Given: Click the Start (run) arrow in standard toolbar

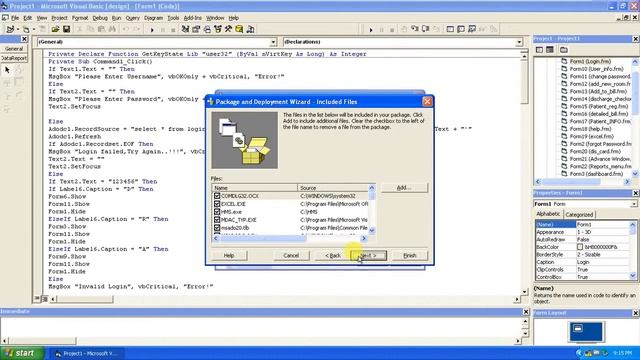Looking at the screenshot, I should 152,29.
